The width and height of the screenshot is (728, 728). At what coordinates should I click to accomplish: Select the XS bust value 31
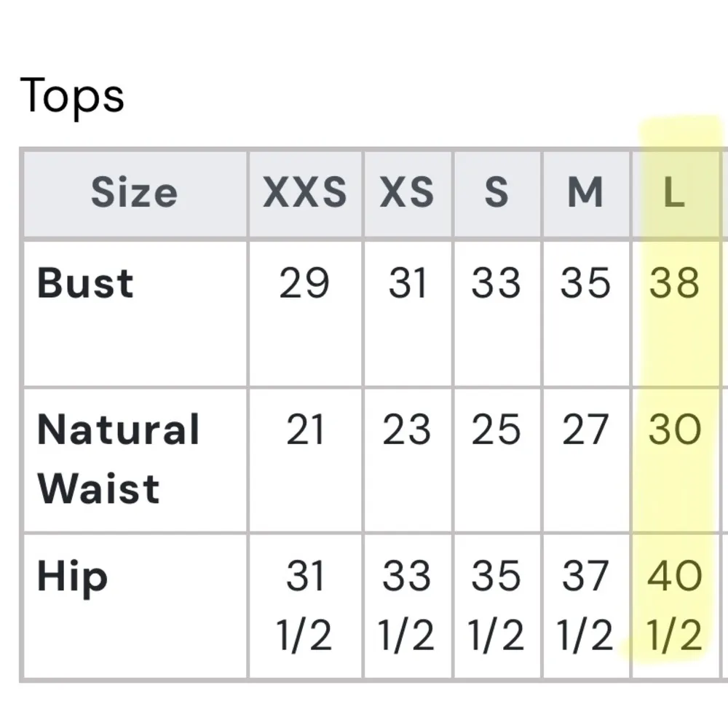(408, 283)
